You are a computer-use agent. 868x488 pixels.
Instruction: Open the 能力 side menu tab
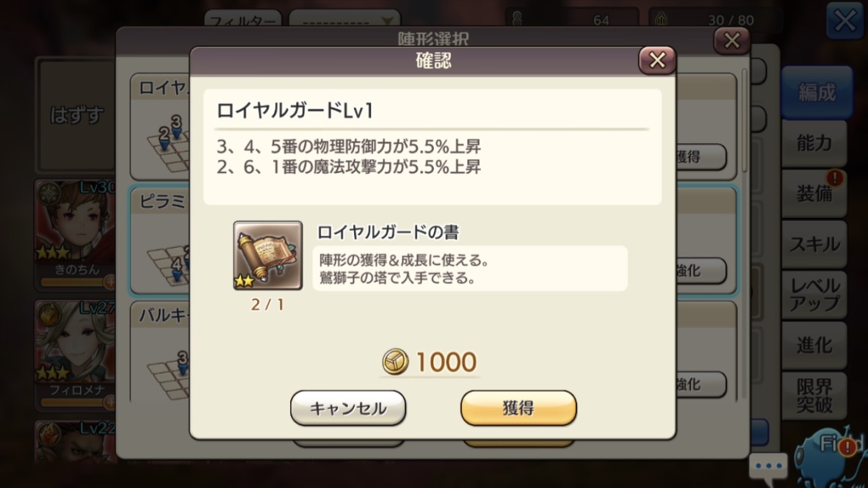814,143
